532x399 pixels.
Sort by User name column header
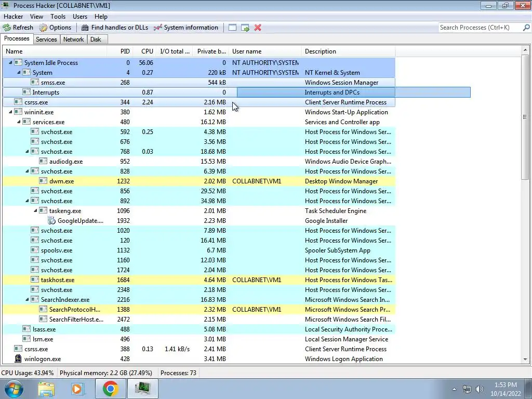265,51
